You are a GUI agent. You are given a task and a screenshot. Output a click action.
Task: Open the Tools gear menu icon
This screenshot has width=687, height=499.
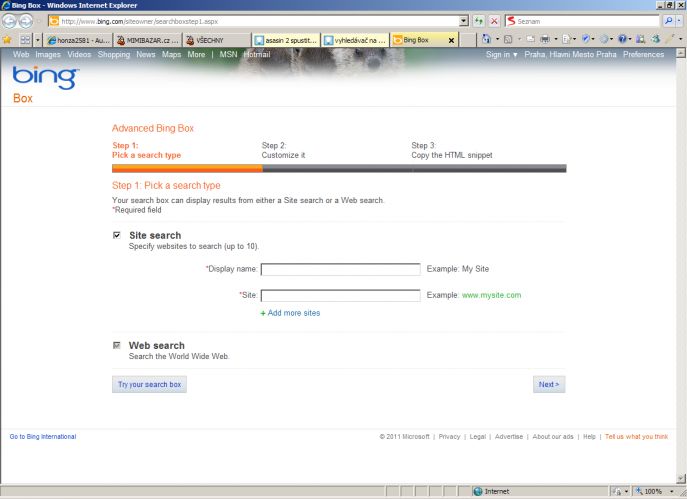coord(604,39)
